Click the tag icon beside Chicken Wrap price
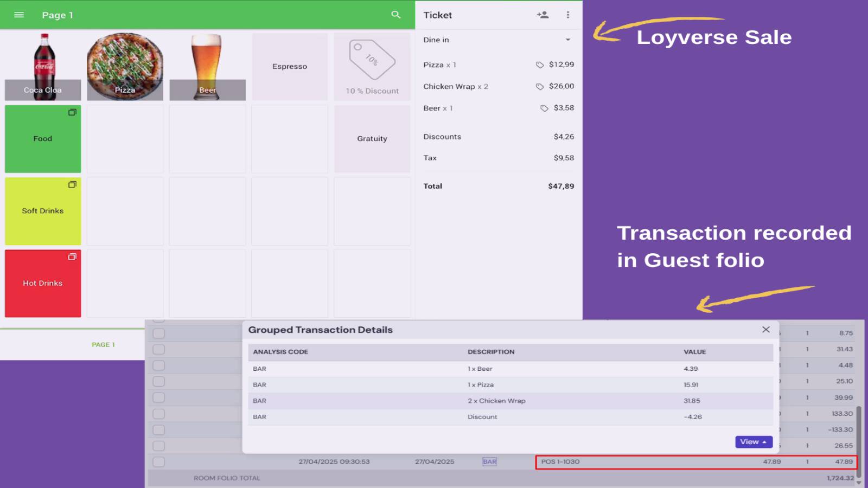 [x=539, y=86]
